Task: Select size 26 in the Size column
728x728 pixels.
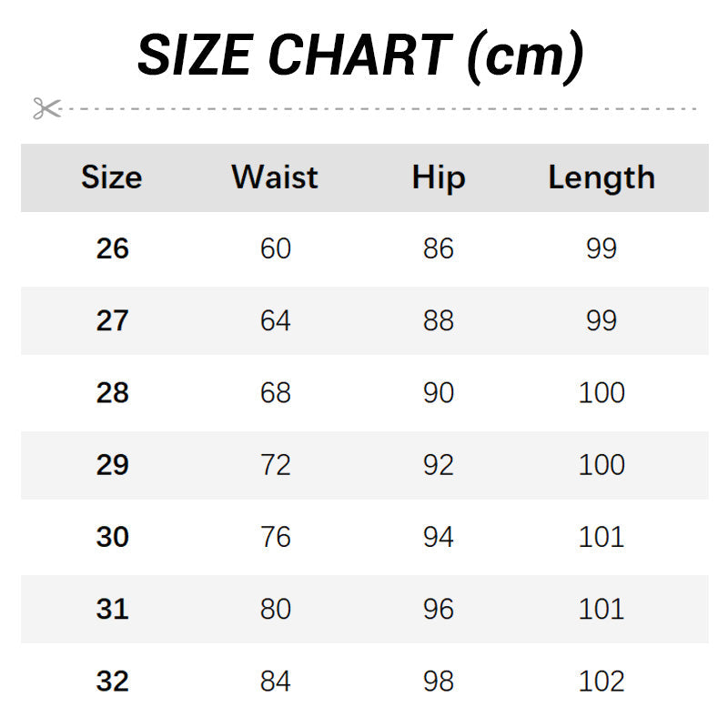Action: pos(112,248)
